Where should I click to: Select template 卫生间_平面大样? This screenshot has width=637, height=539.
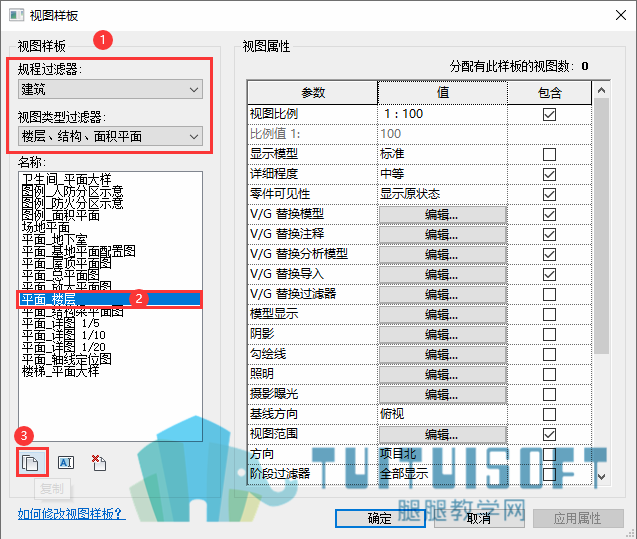(66, 179)
